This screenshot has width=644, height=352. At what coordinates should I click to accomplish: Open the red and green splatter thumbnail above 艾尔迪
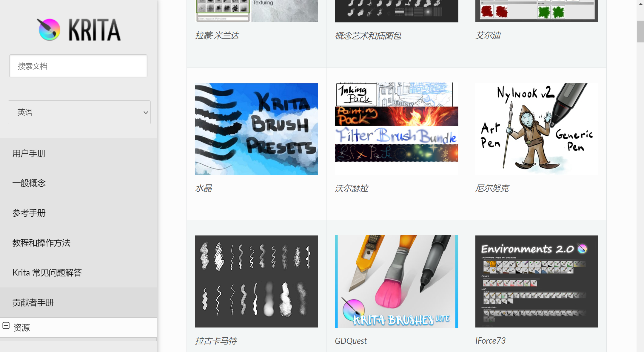(537, 11)
